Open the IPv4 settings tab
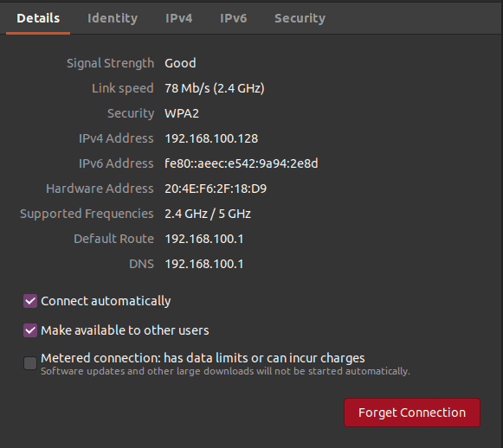The width and height of the screenshot is (503, 448). [178, 18]
